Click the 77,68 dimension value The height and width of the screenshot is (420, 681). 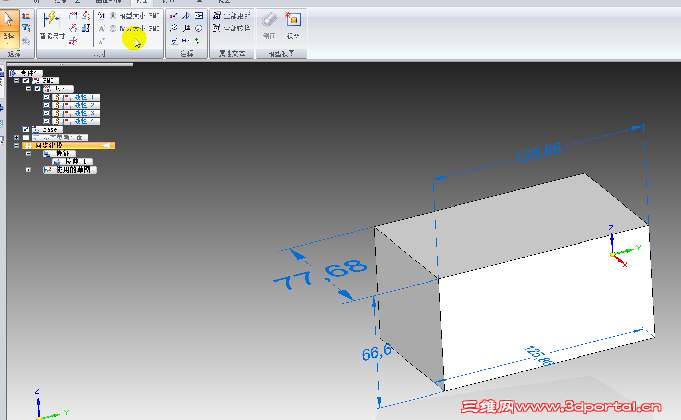pos(321,274)
